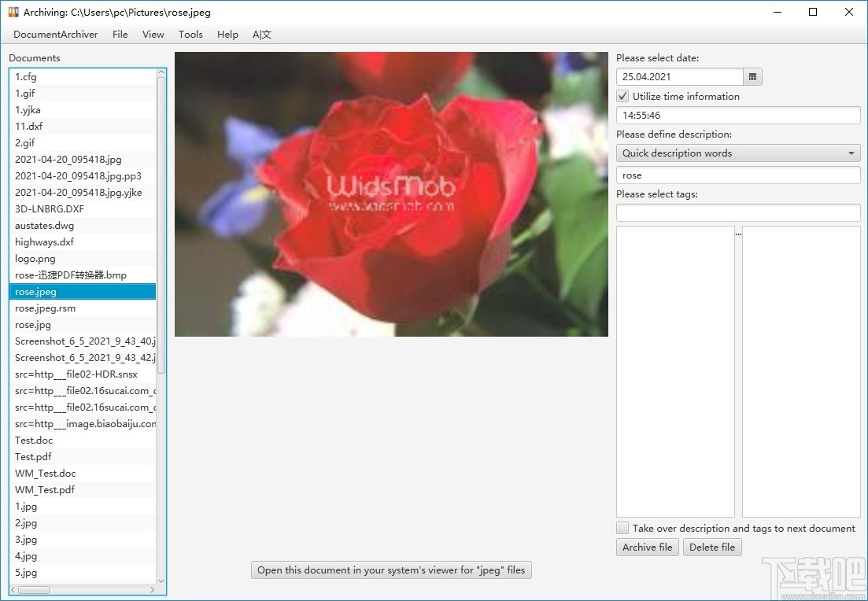Click the "Archive file" button
Screen dimensions: 868x601
pyautogui.click(x=647, y=547)
